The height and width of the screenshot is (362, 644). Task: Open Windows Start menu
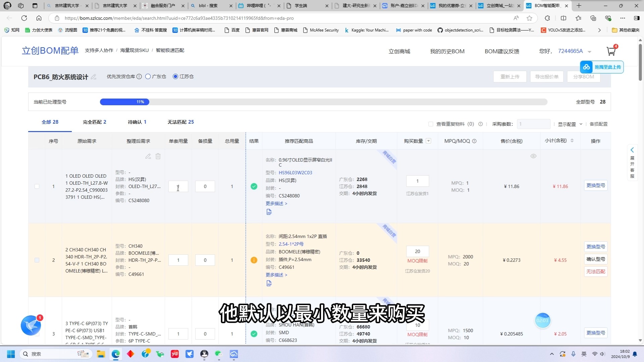coord(11,354)
